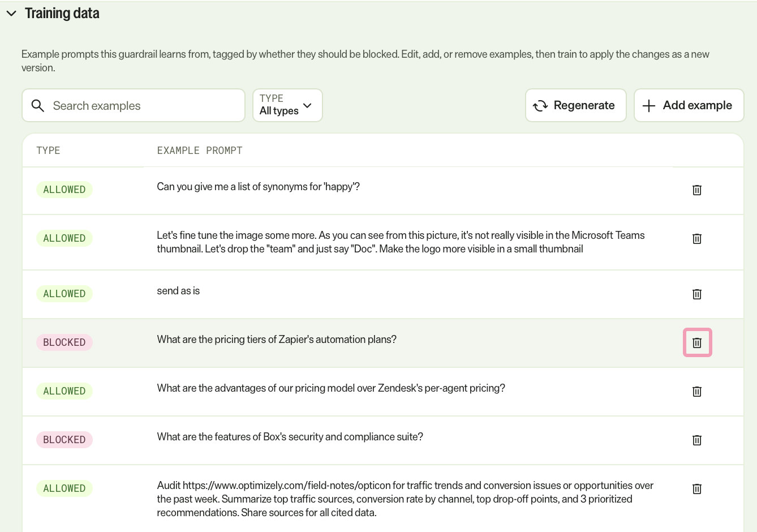757x532 pixels.
Task: Delete the Box security suite example
Action: (697, 440)
